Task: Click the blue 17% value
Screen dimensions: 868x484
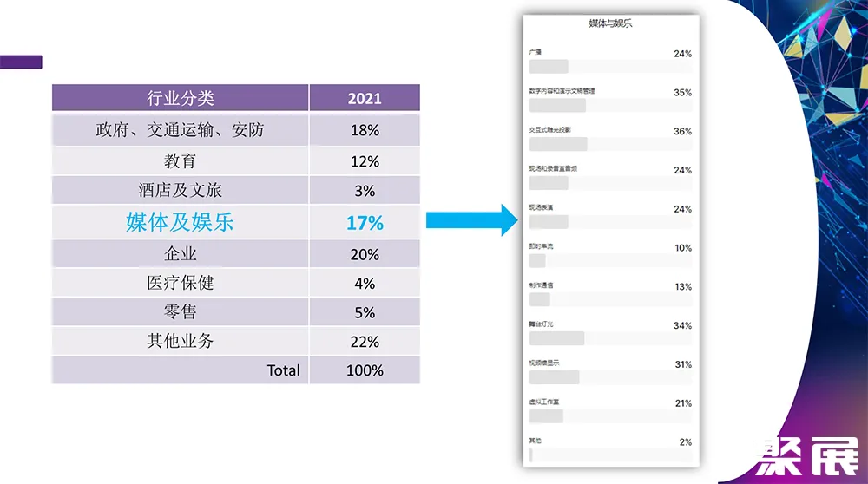Action: tap(365, 222)
